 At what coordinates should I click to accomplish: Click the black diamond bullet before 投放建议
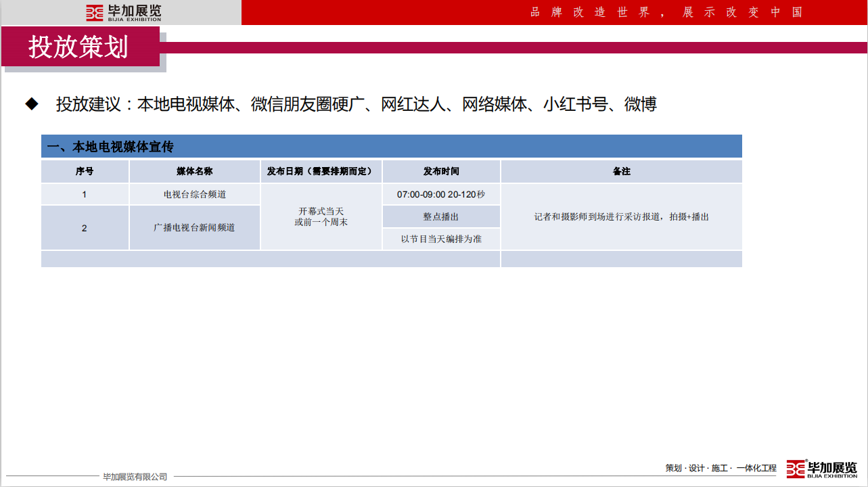32,104
